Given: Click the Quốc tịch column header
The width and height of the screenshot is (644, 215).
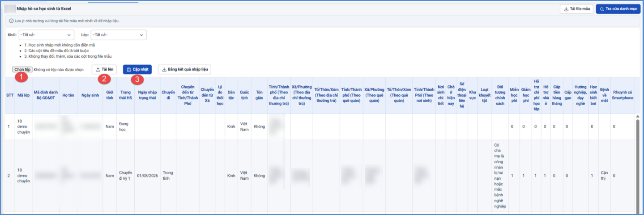Looking at the screenshot, I should click(244, 95).
